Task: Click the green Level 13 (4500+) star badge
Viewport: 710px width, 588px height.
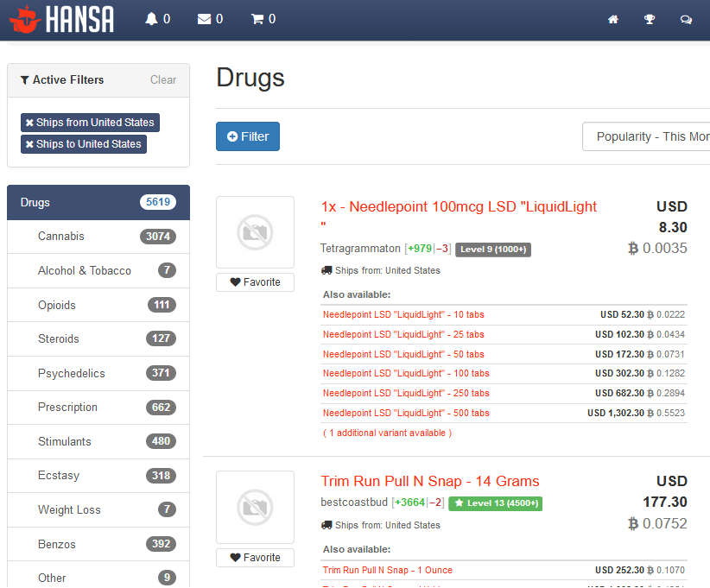Action: click(x=496, y=503)
